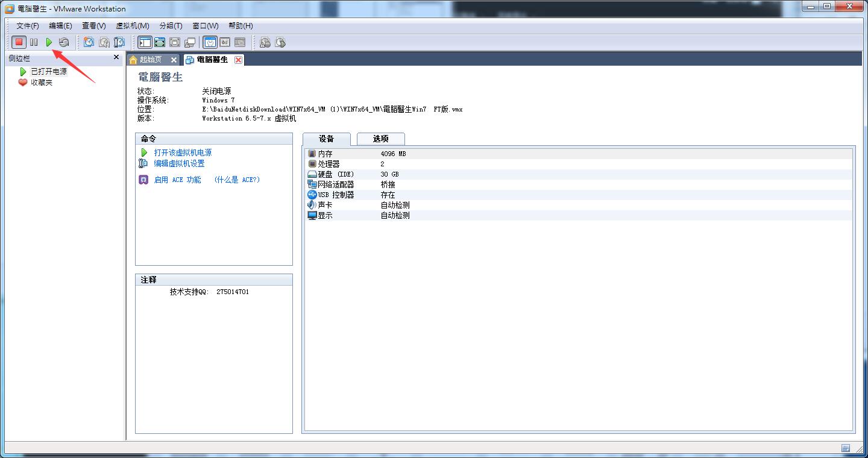Image resolution: width=868 pixels, height=458 pixels.
Task: Click the Reset toolbar button
Action: pos(64,42)
